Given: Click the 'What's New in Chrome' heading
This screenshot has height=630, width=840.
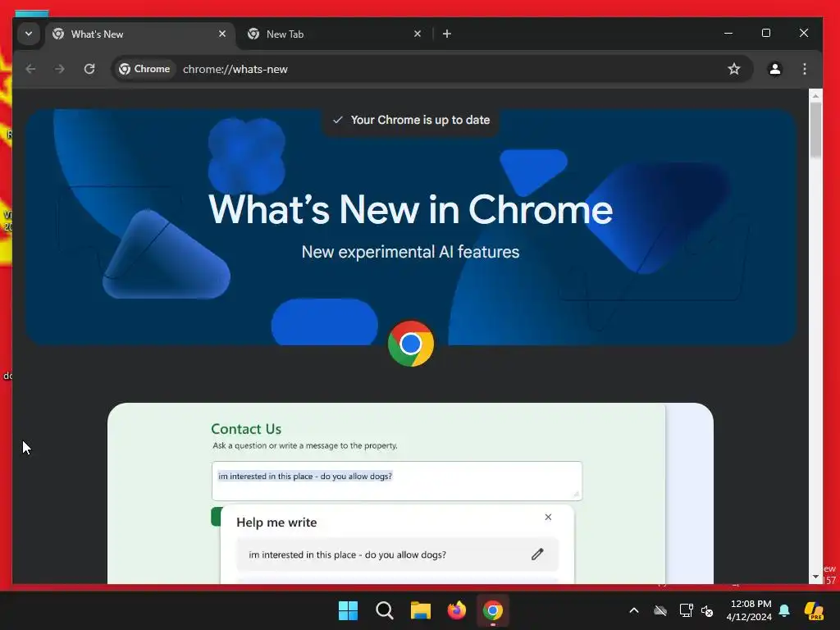Looking at the screenshot, I should [410, 209].
